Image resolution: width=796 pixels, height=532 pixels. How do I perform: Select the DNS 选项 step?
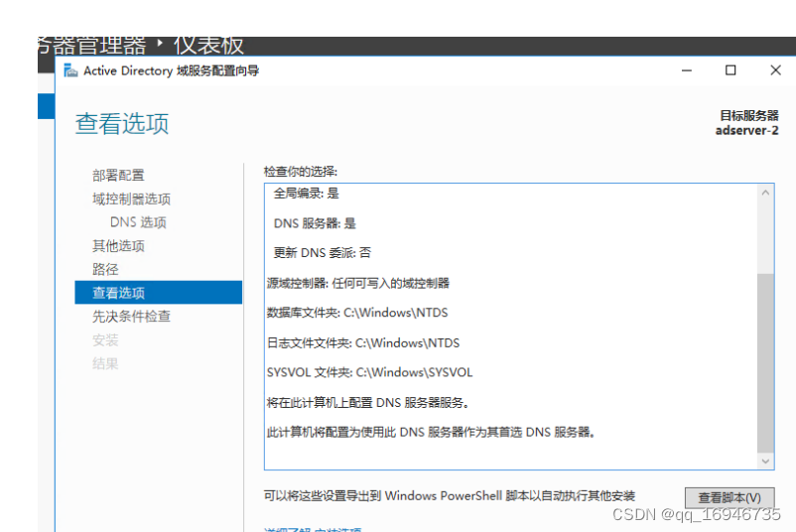coord(138,222)
